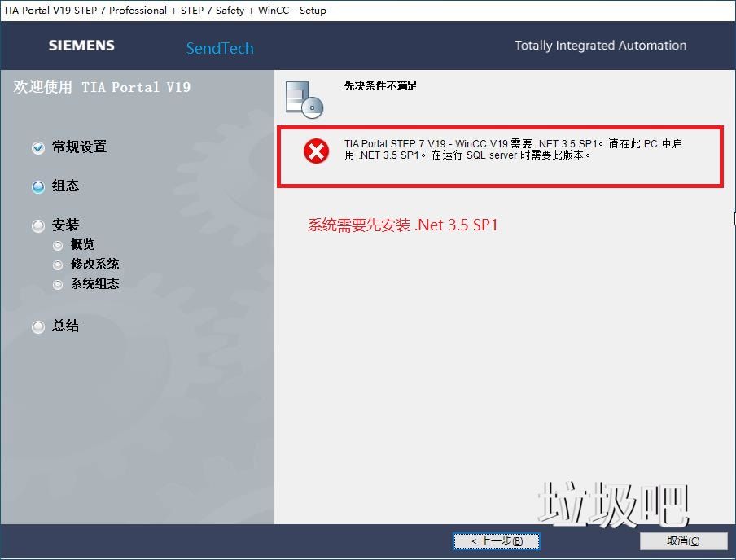Click the 取消(C) button
Image resolution: width=736 pixels, height=560 pixels.
tap(684, 540)
